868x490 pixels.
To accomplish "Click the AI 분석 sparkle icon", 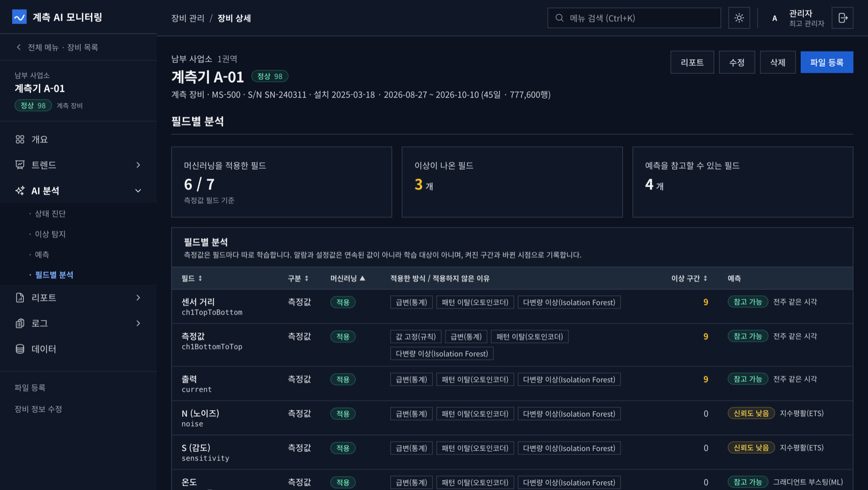I will tap(20, 190).
